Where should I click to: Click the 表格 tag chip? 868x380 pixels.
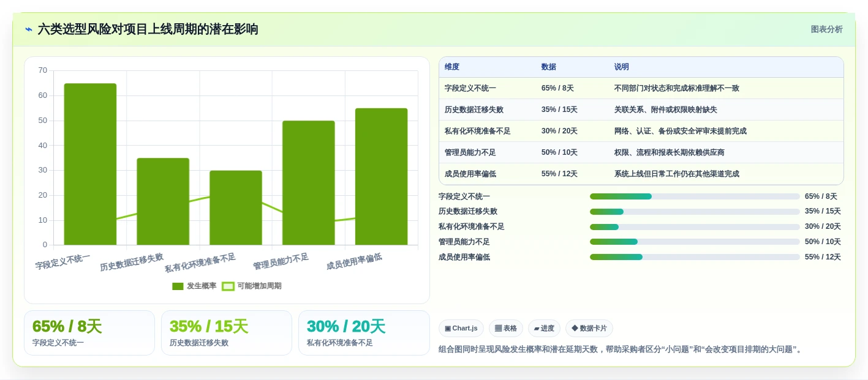[506, 329]
